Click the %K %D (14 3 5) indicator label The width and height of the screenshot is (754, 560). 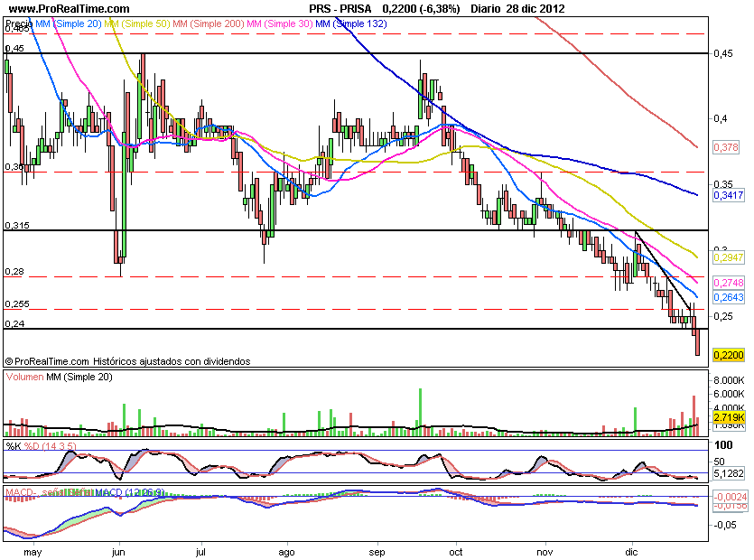coord(41,446)
